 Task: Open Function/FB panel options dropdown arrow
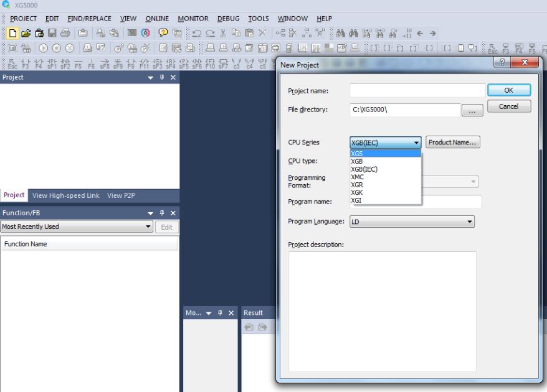tap(150, 213)
